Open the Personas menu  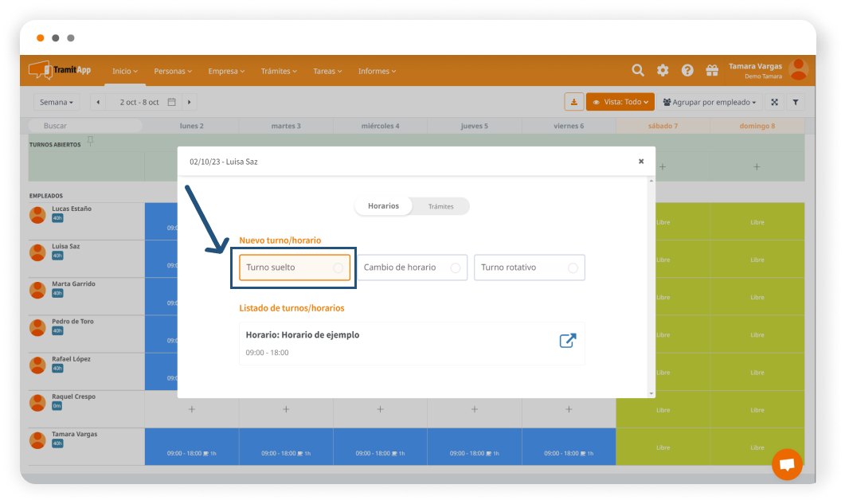(173, 71)
